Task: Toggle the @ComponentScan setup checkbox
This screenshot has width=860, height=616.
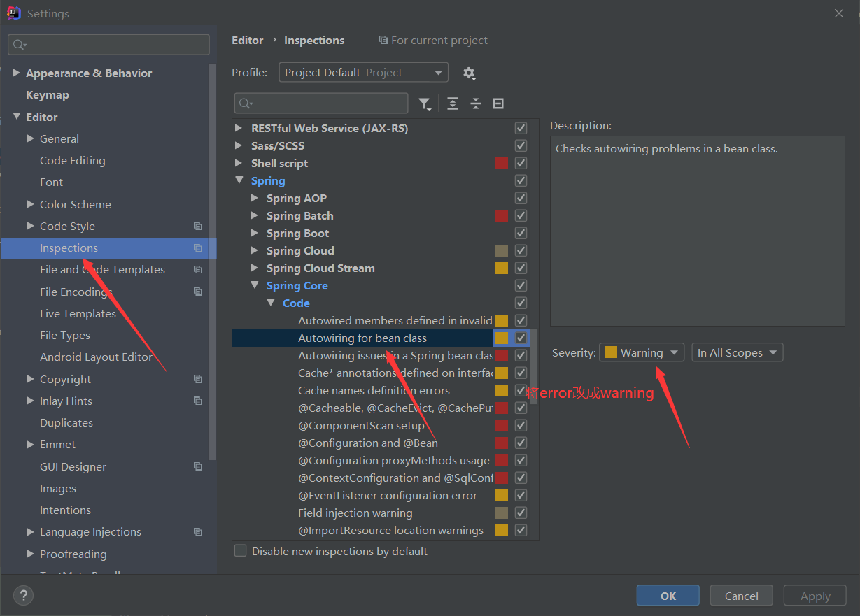Action: pos(521,425)
